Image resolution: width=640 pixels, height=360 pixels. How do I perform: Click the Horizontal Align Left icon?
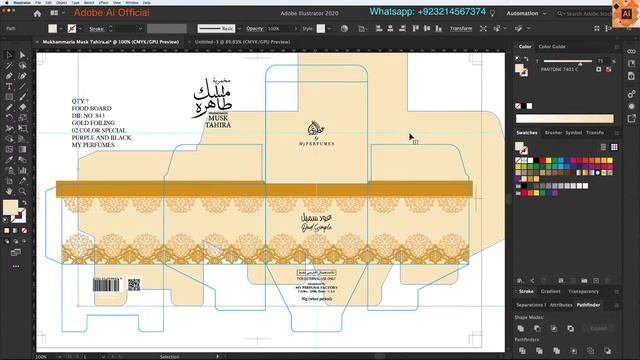click(379, 29)
